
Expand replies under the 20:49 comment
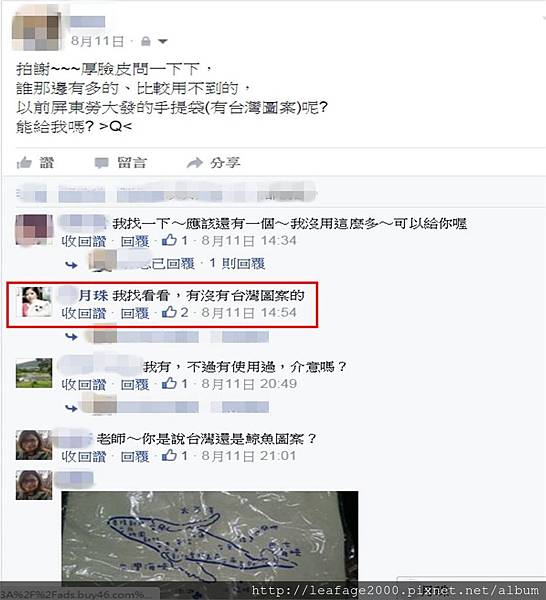71,408
